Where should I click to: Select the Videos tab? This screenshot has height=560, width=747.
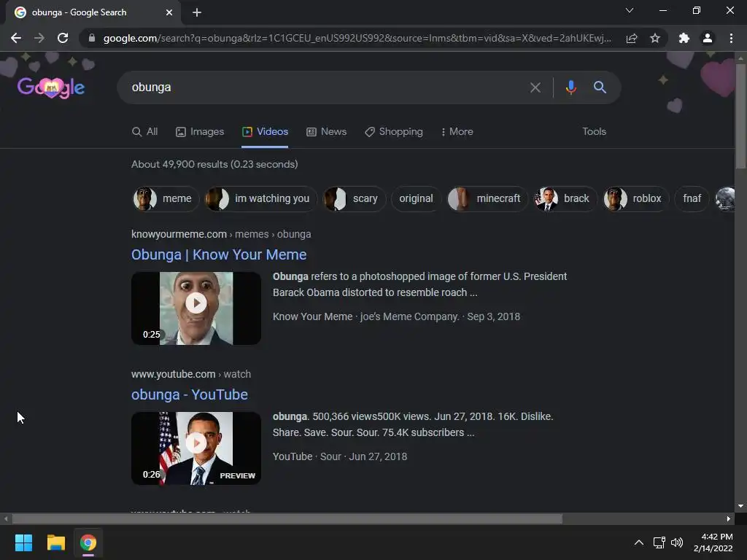(265, 131)
